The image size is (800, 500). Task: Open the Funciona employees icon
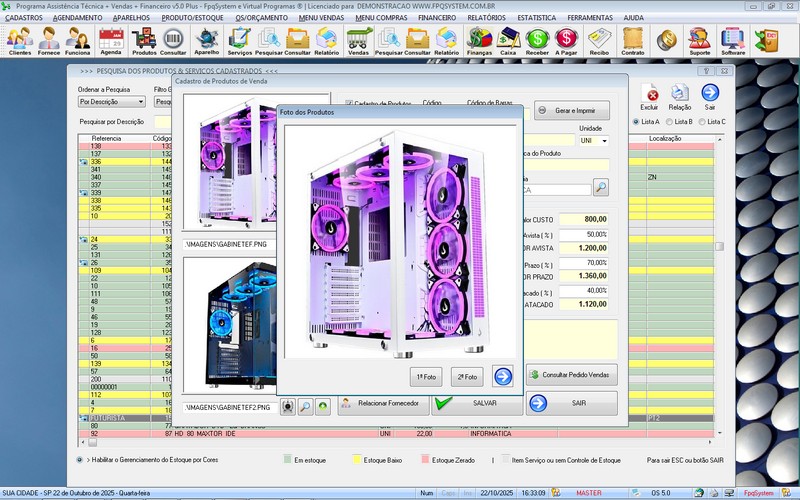[78, 41]
